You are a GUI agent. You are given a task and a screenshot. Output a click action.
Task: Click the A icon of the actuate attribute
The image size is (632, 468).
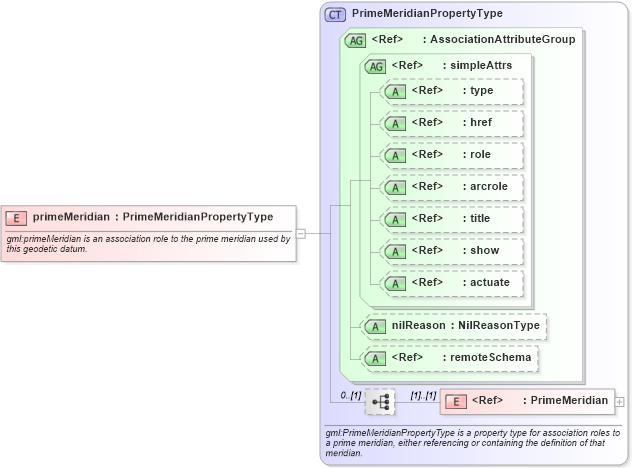[395, 284]
